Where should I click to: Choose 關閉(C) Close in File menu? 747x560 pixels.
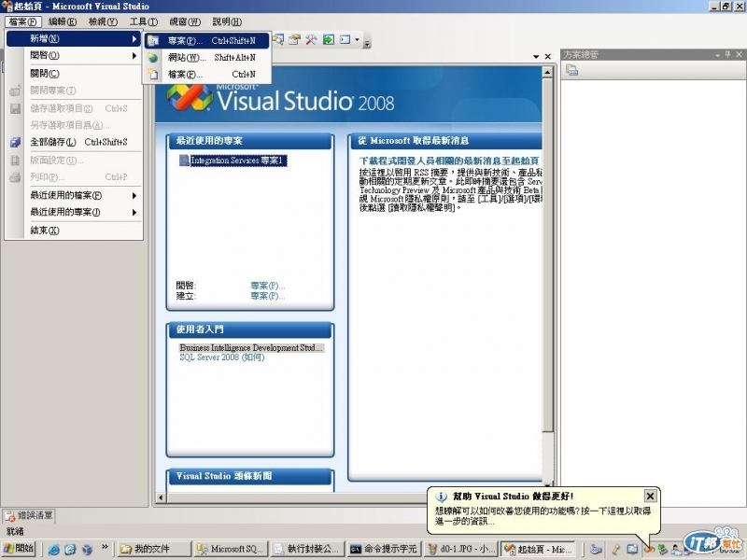tap(74, 74)
